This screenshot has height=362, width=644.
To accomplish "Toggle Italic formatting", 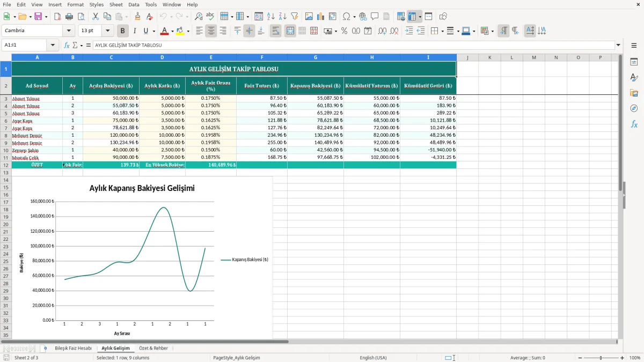I will click(134, 31).
